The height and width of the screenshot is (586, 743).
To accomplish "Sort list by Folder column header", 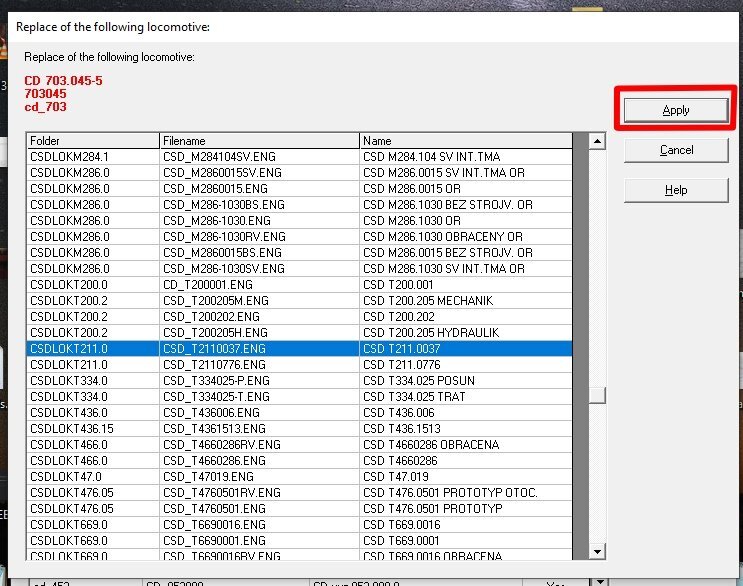I will (93, 141).
